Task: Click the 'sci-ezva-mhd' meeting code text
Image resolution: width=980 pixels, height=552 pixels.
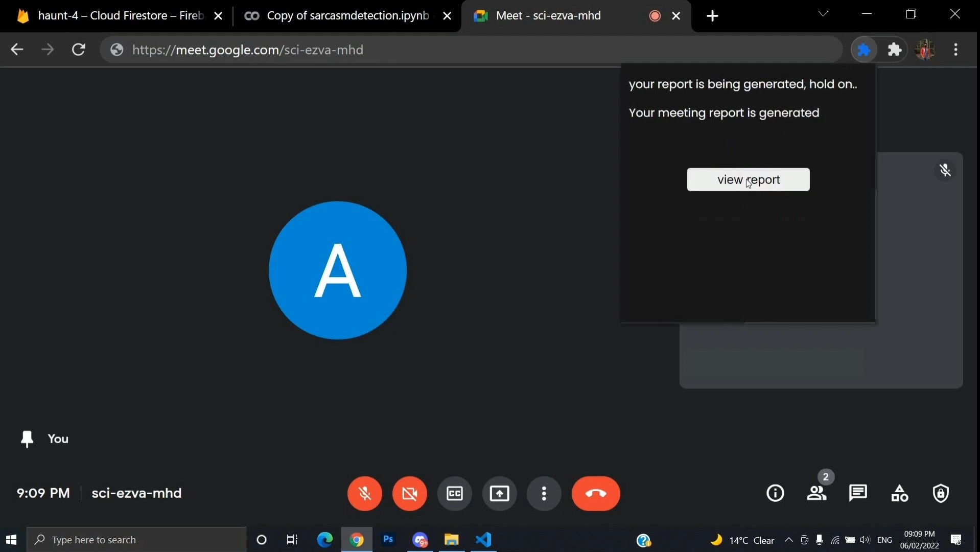Action: pyautogui.click(x=136, y=493)
